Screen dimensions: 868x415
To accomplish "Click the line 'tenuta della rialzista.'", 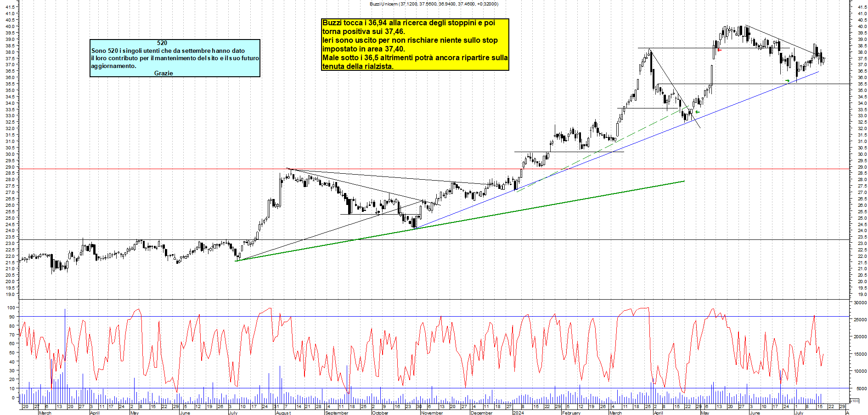I will (x=358, y=66).
